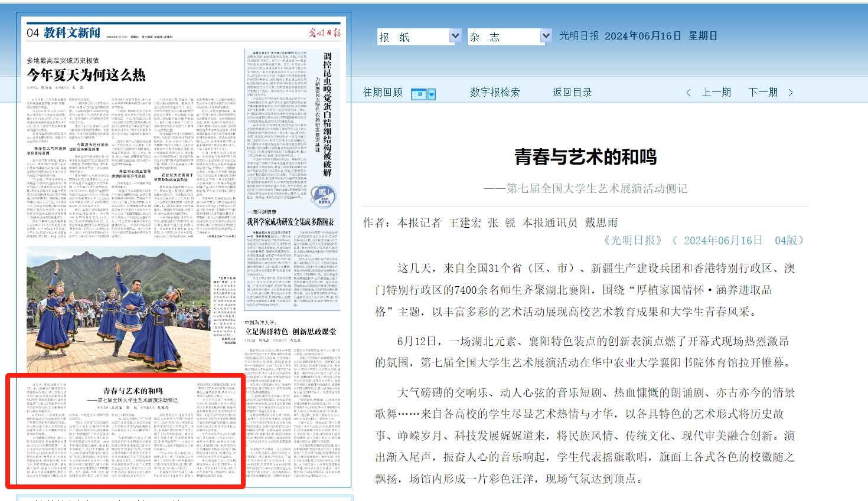The image size is (868, 501).
Task: Expand the small arrow next to calendar icon
Action: (x=432, y=94)
